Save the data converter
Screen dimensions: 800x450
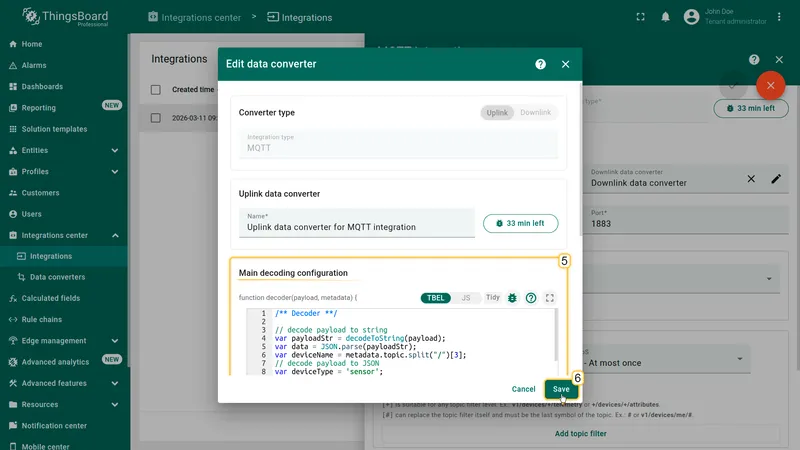click(561, 389)
